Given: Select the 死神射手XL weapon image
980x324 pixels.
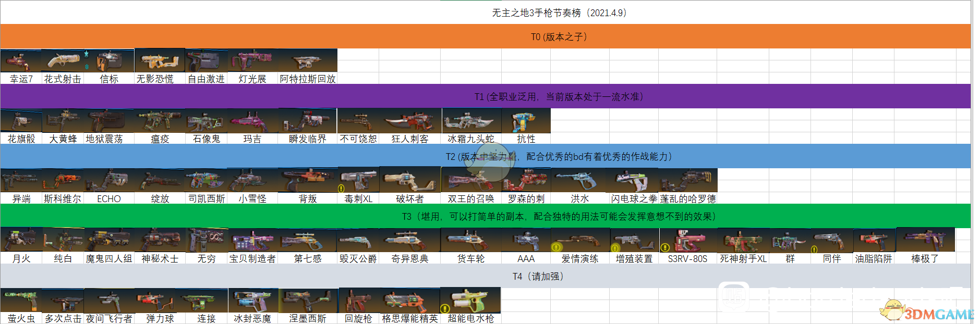Looking at the screenshot, I should (743, 240).
